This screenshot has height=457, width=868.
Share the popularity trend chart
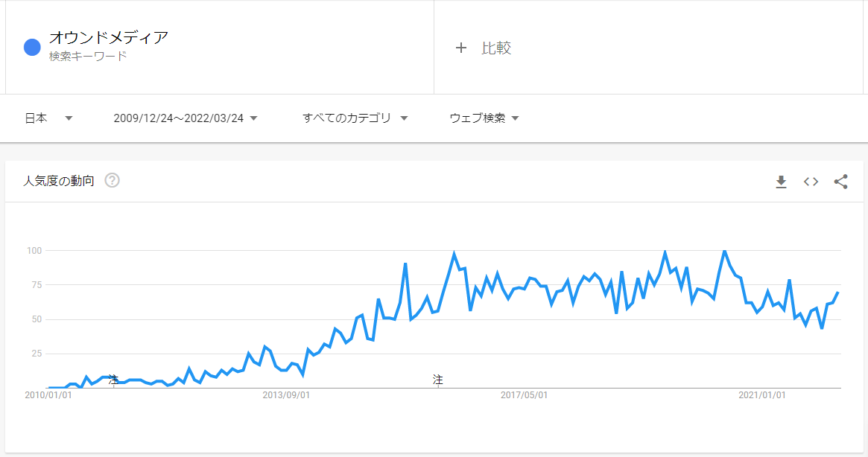(841, 182)
